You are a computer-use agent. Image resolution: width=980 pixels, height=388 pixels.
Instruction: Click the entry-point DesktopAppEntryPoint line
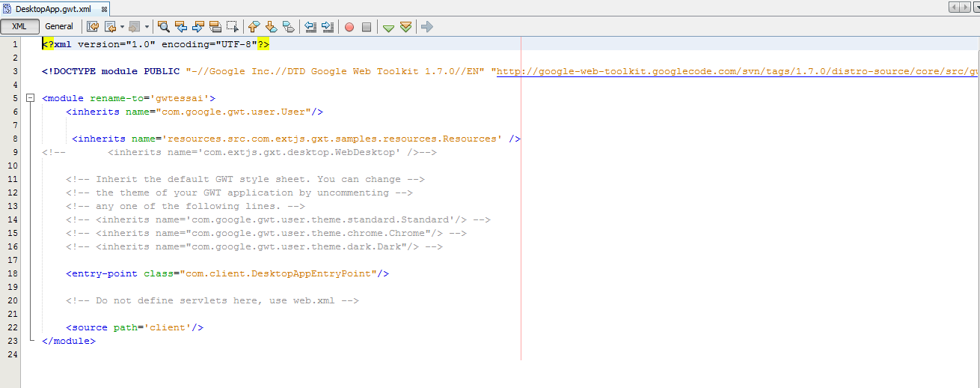[x=227, y=273]
